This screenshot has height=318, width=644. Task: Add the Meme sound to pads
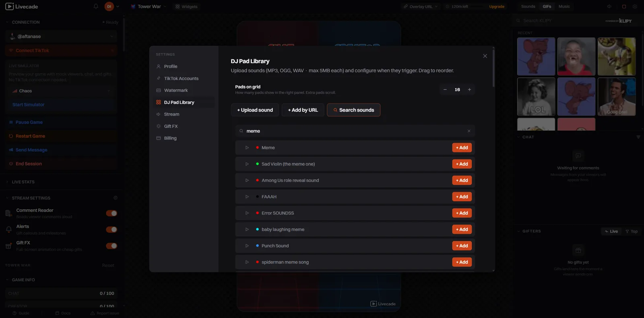[x=462, y=148]
